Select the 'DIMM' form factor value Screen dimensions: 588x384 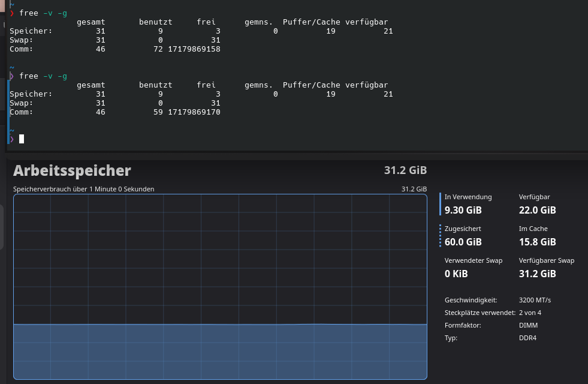click(x=529, y=325)
